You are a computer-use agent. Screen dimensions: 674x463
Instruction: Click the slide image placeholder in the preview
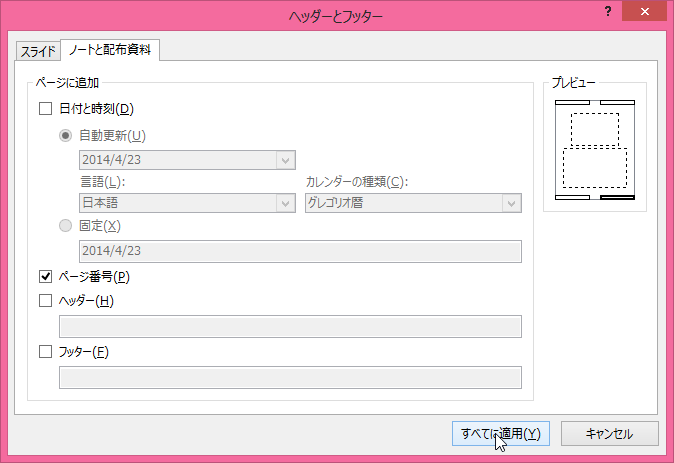pos(595,129)
